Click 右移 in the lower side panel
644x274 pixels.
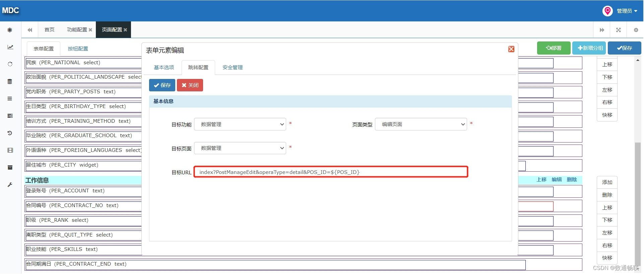pos(607,246)
